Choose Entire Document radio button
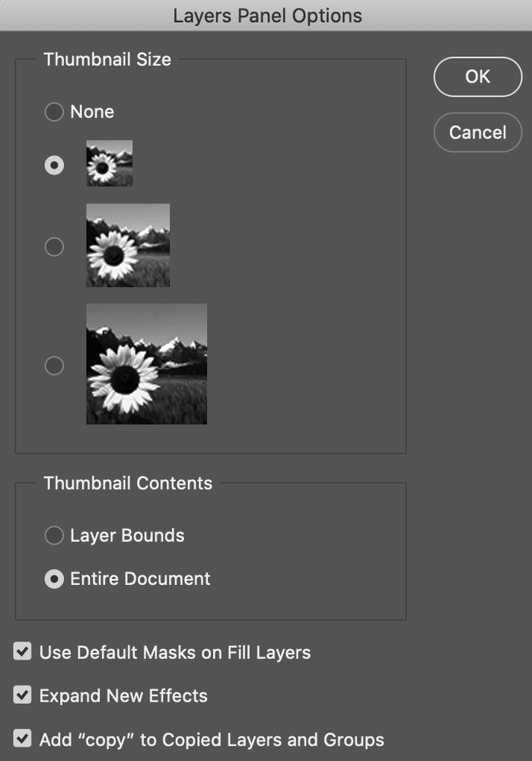Screen dimensions: 532x761 (x=54, y=579)
